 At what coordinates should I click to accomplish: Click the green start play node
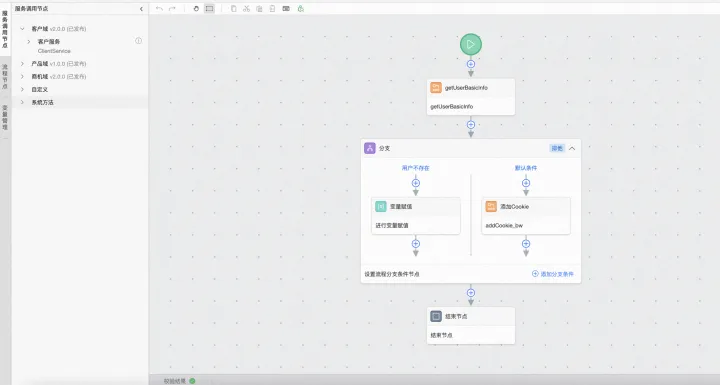click(x=471, y=45)
